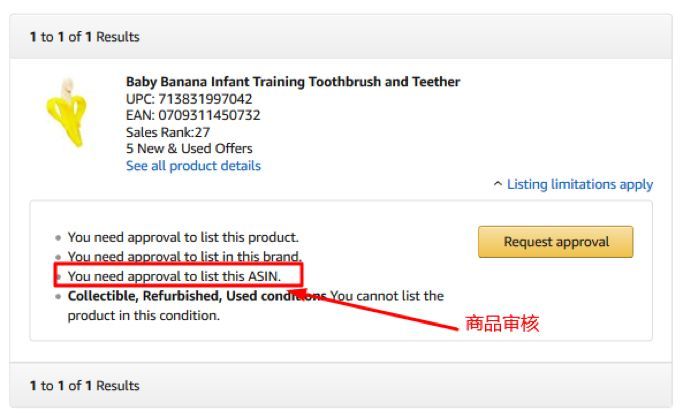Click the bullet before "list this product" message
Screen dimensions: 683x418
(x=59, y=239)
